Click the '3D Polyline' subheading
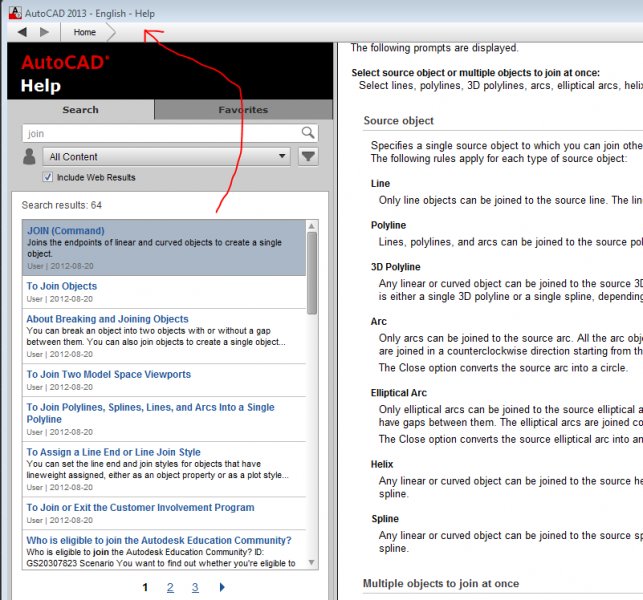Image resolution: width=643 pixels, height=600 pixels. click(x=396, y=267)
